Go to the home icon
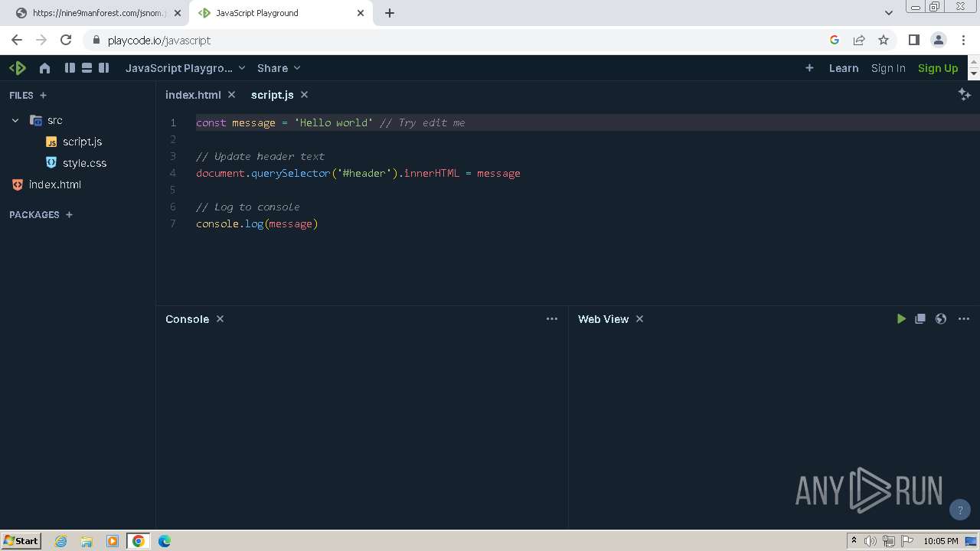Screen dimensions: 980x551 [44, 68]
